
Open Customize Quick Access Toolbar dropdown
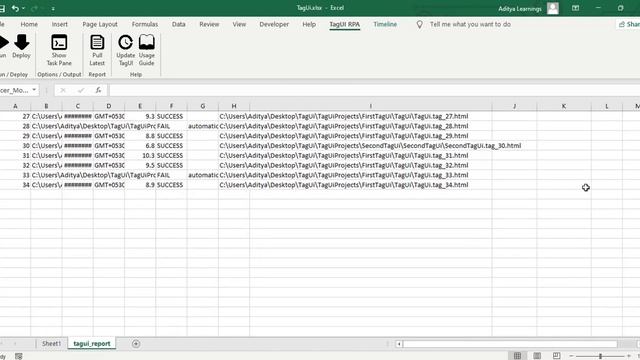point(53,8)
